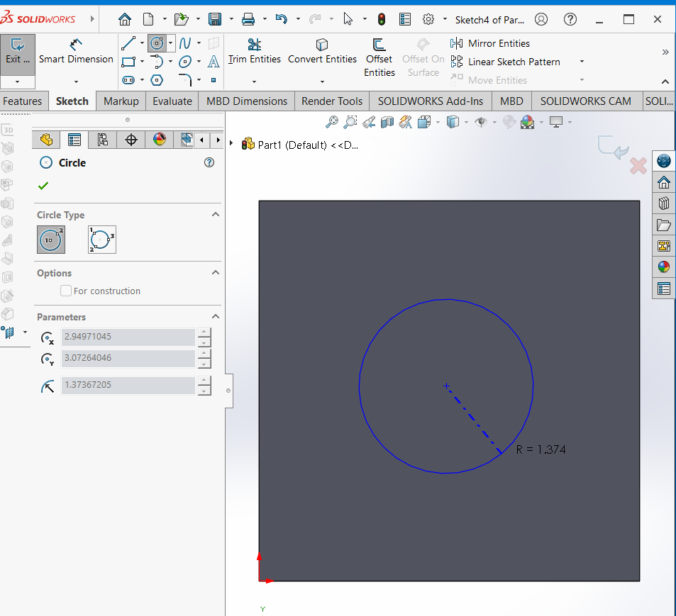Expand the Part1 design tree node
This screenshot has width=676, height=616.
pyautogui.click(x=231, y=143)
